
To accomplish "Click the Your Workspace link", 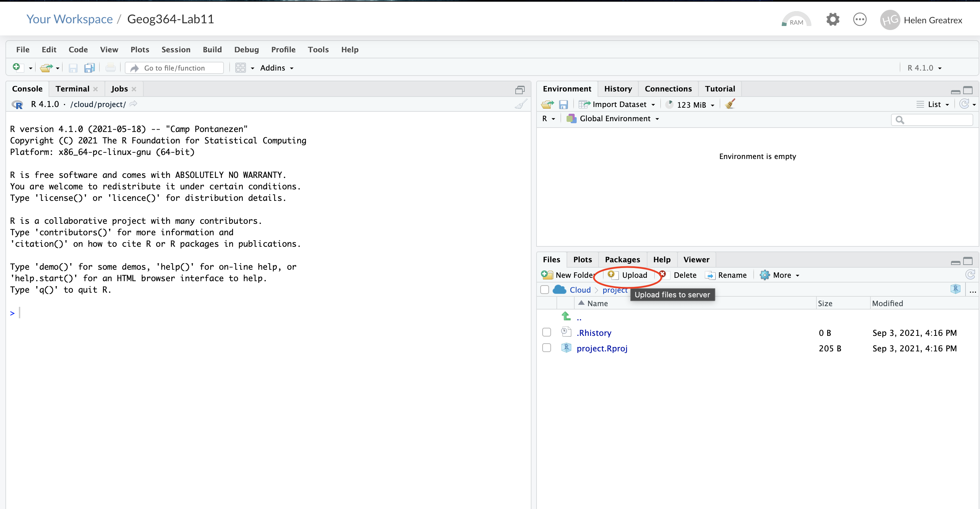I will click(69, 19).
